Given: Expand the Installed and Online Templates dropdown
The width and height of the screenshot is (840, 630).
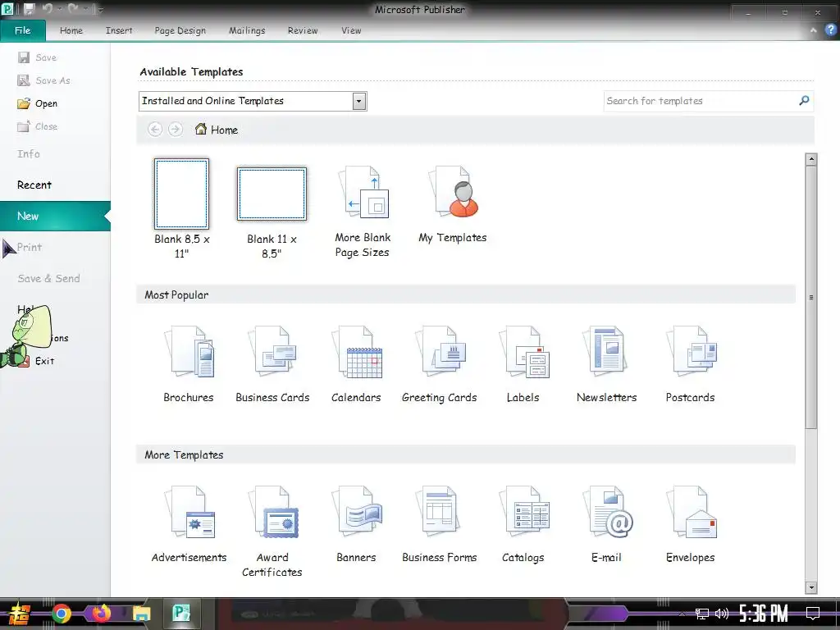Looking at the screenshot, I should tap(359, 101).
